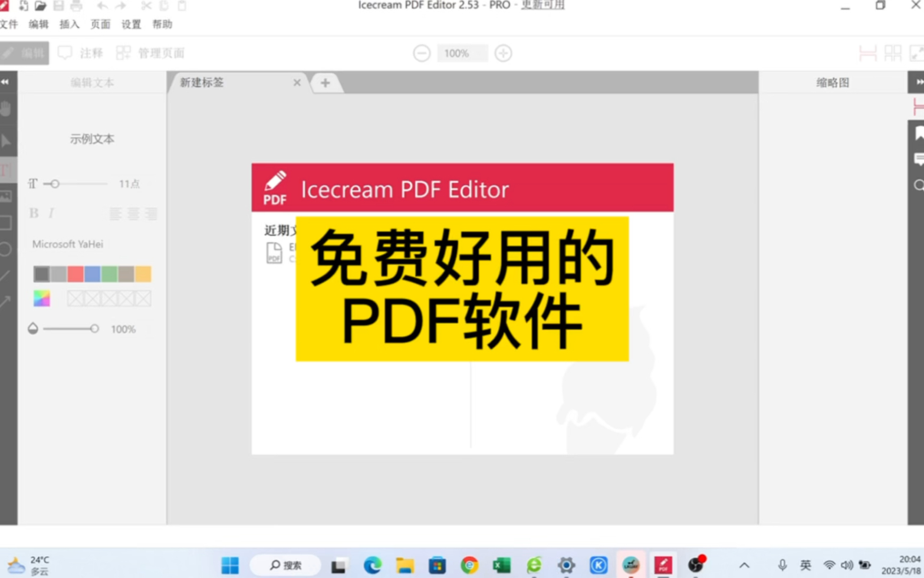Open the 编辑 menu in menu bar
This screenshot has width=924, height=578.
[x=39, y=24]
